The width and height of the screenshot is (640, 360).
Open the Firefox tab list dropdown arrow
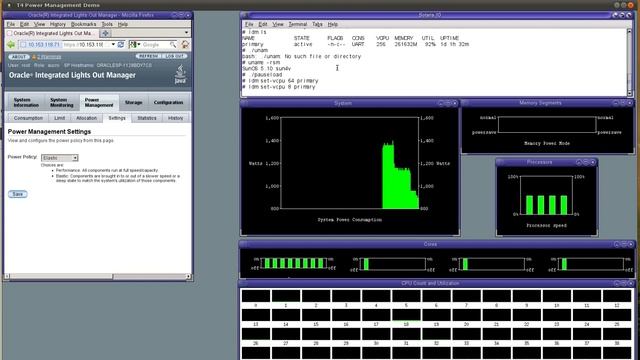(x=187, y=33)
